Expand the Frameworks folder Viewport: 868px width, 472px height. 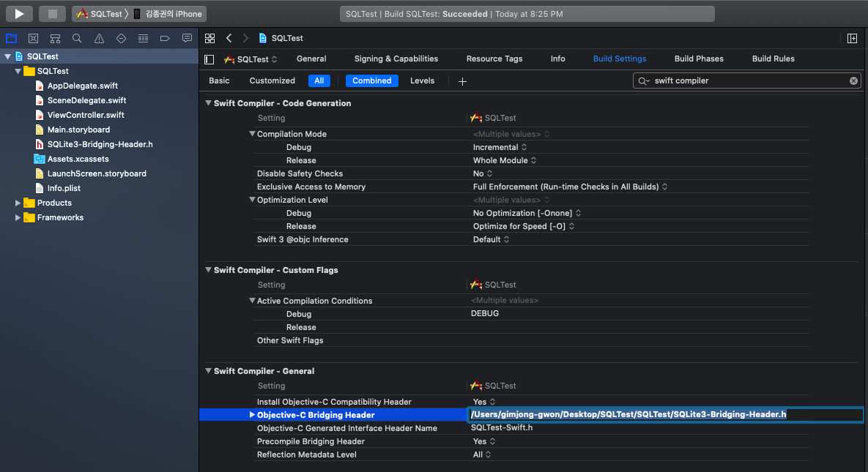(x=18, y=217)
